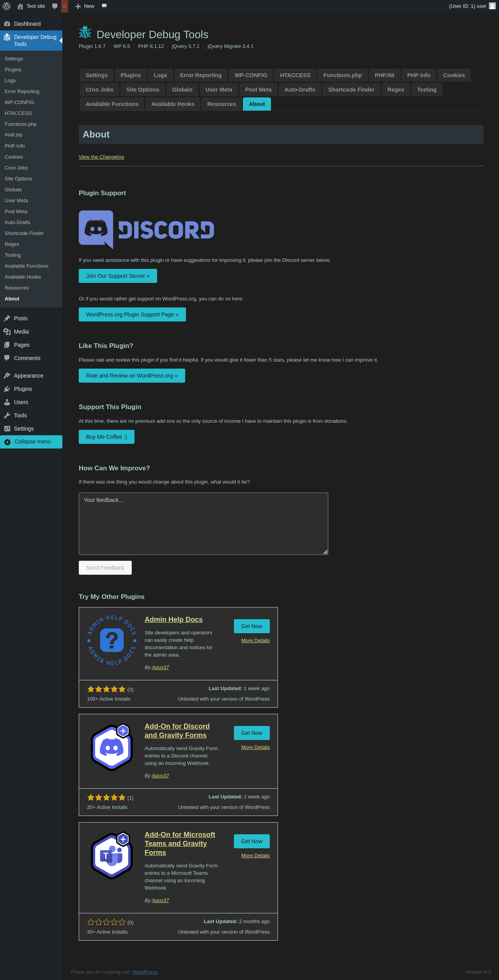
Task: Open Auto-Drafts in the sidebar submenu
Action: (31, 222)
